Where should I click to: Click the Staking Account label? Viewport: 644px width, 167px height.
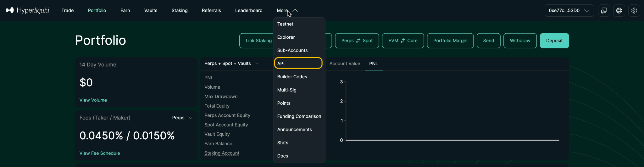pyautogui.click(x=222, y=153)
